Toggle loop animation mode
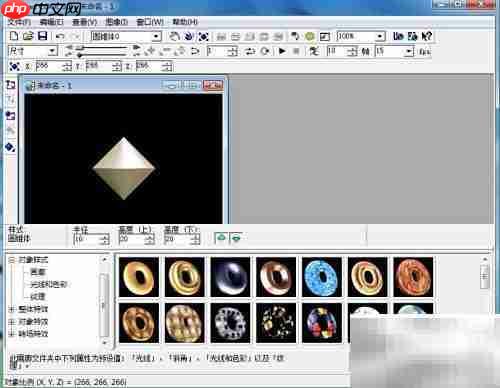The width and height of the screenshot is (500, 388). tap(265, 51)
